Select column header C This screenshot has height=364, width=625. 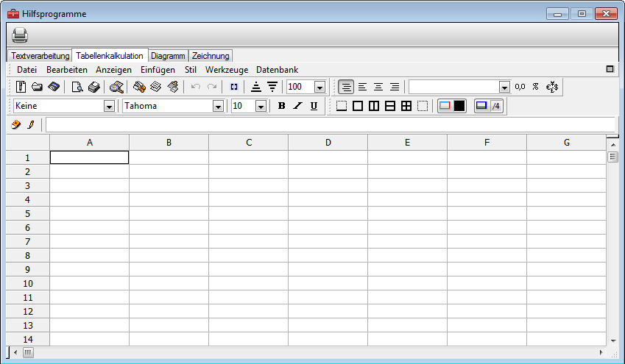point(248,143)
